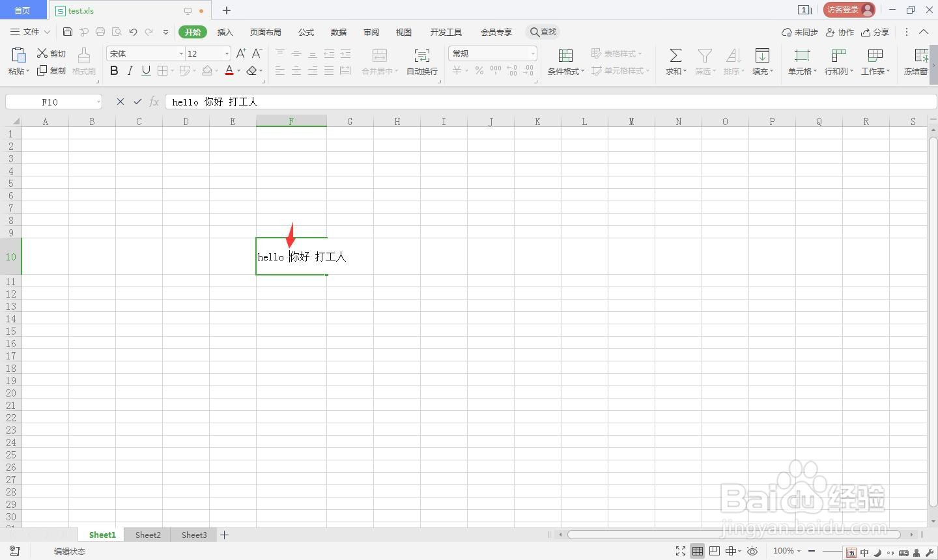Screen dimensions: 938x560
Task: Expand the font color dropdown arrow
Action: click(x=238, y=71)
